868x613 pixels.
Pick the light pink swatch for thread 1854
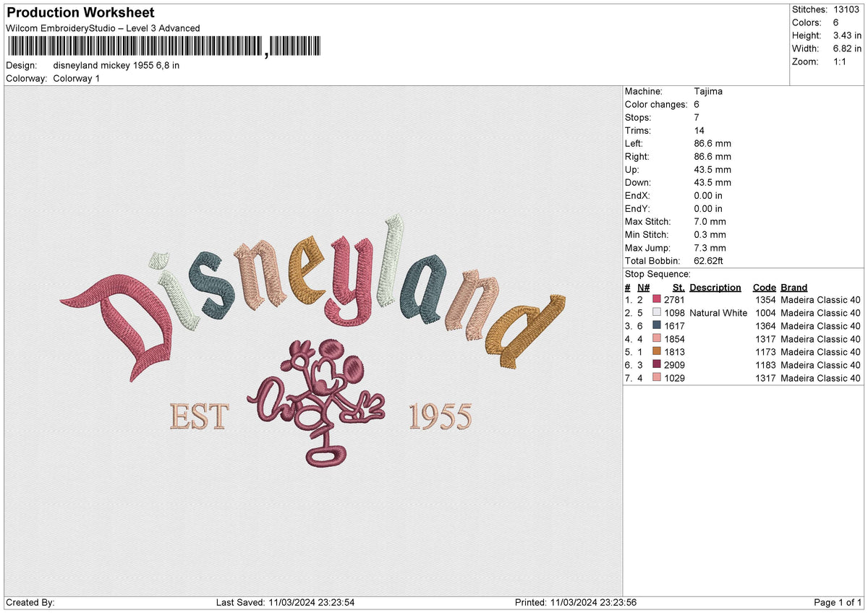[x=657, y=339]
